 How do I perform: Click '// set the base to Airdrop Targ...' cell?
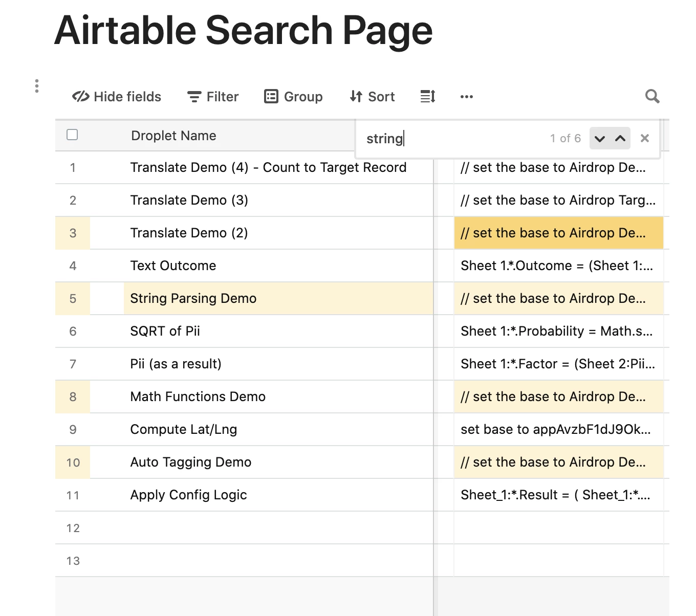coord(559,200)
